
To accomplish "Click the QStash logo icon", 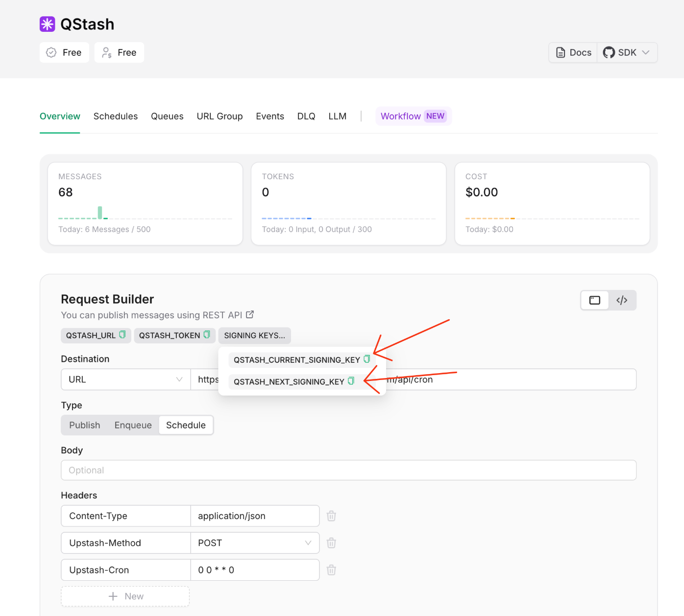I will coord(48,24).
